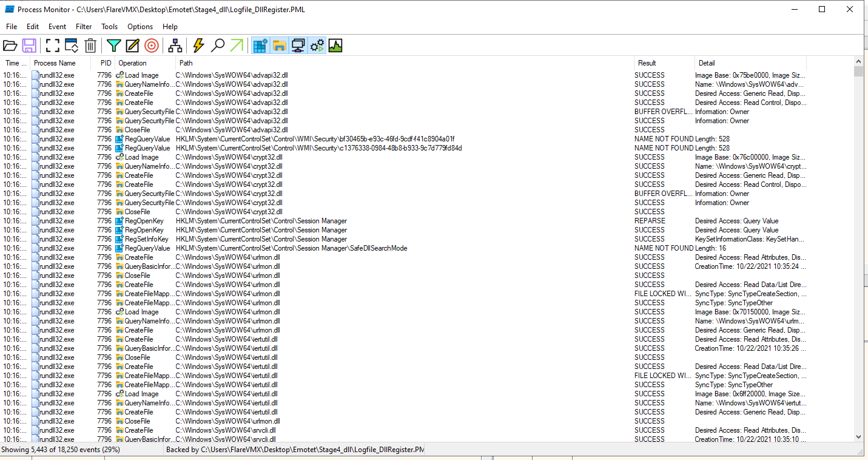Click the vertical scrollbar down arrow
The width and height of the screenshot is (868, 460).
pos(858,436)
